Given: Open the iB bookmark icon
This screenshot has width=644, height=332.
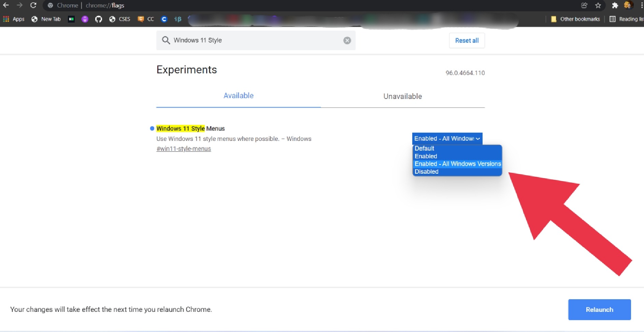Looking at the screenshot, I should pos(178,19).
